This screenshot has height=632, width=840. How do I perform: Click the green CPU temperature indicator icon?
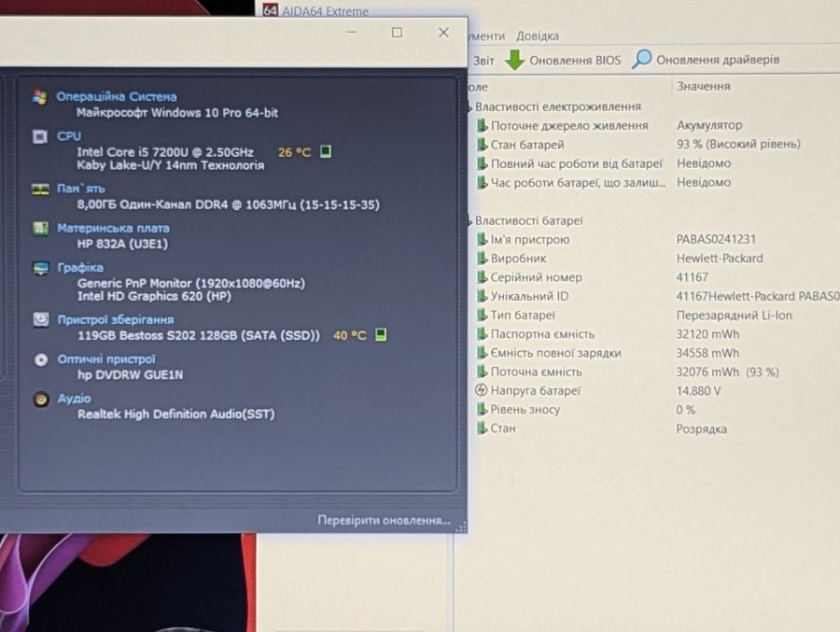coord(325,152)
